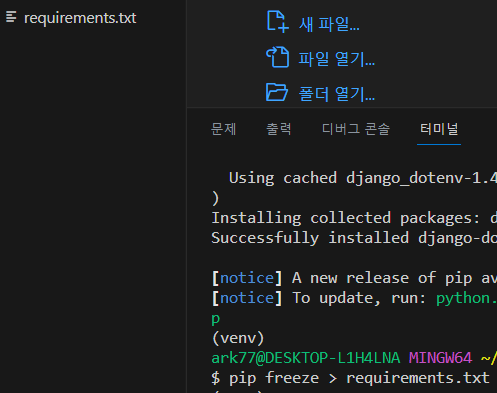Click the 'To update, run' notice line
Screen dimensions: 497x393
click(x=354, y=298)
